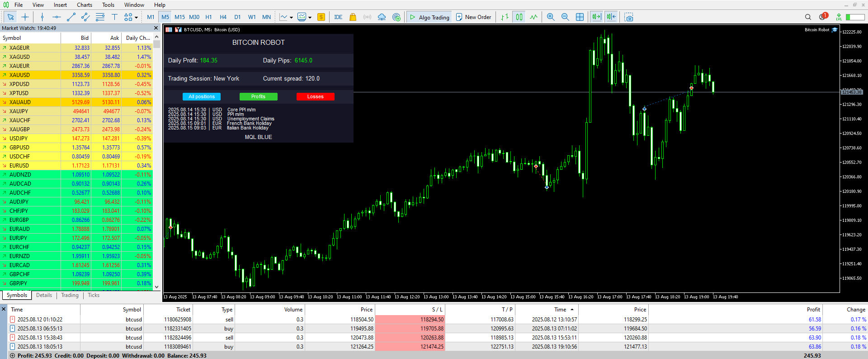Click the New Order button
This screenshot has height=359, width=868.
[x=473, y=17]
